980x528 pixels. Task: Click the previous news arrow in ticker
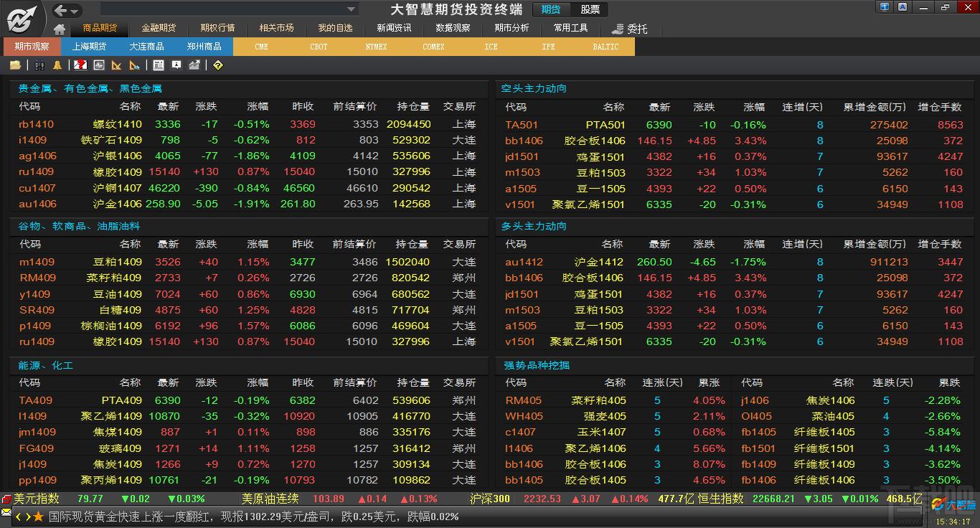click(x=19, y=517)
